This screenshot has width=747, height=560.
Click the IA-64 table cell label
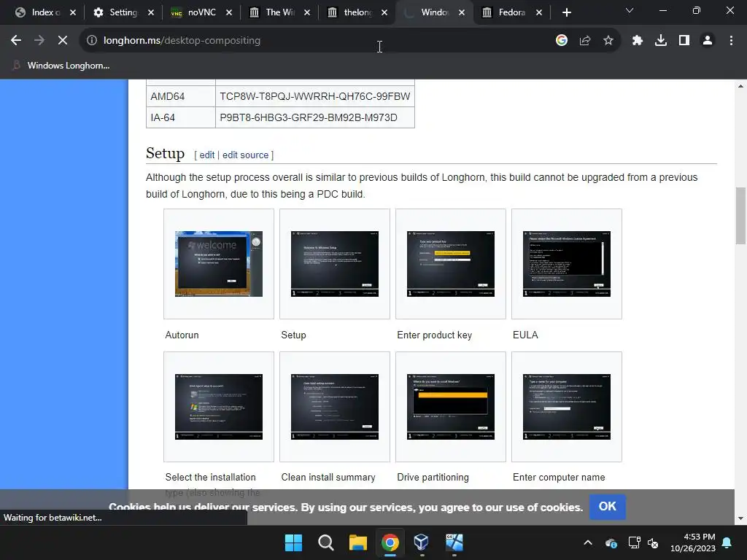point(181,117)
